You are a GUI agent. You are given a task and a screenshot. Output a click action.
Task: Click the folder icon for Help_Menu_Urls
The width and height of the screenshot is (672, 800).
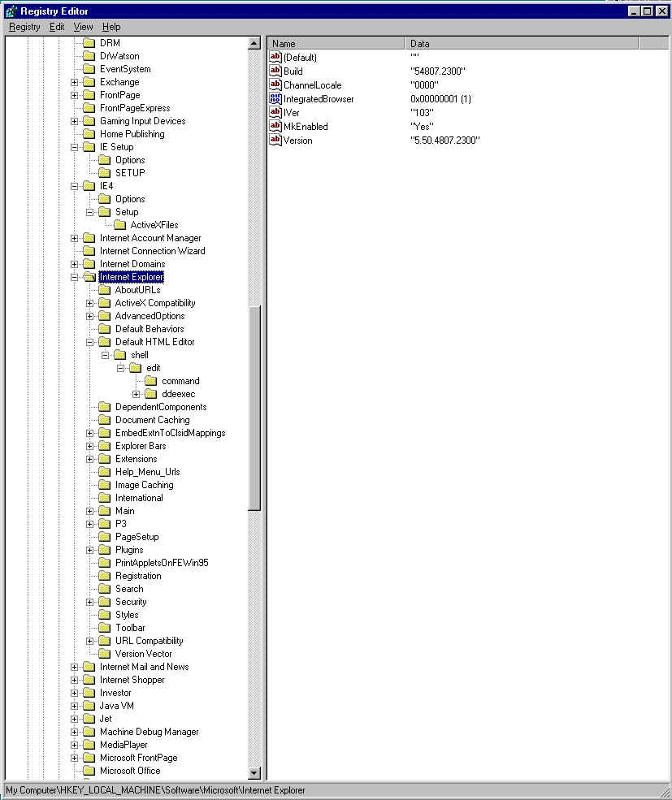point(105,472)
